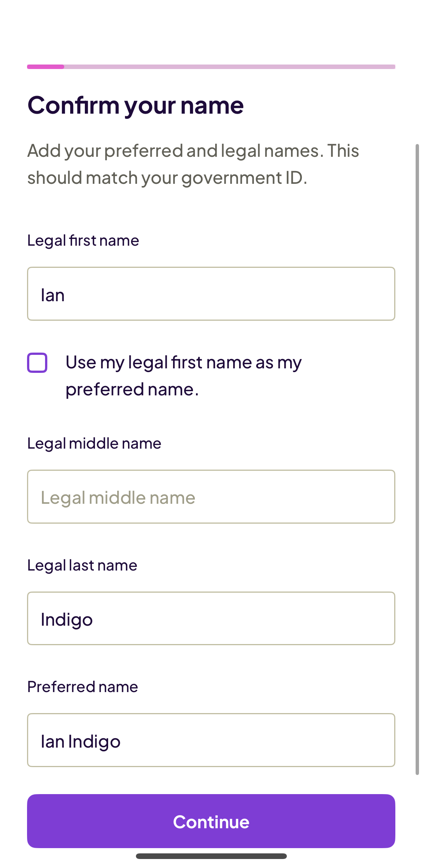The height and width of the screenshot is (868, 422).
Task: Click the Confirm your name heading
Action: pyautogui.click(x=136, y=105)
